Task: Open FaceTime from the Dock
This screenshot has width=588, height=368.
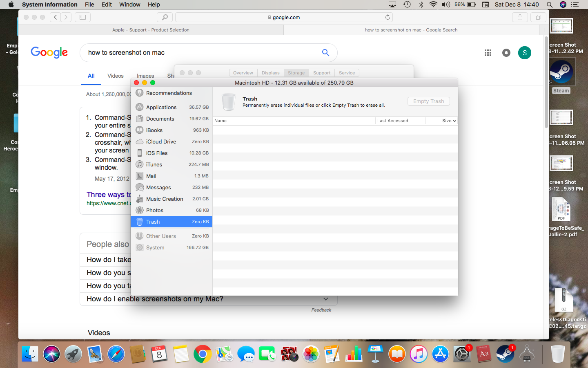Action: coord(267,354)
